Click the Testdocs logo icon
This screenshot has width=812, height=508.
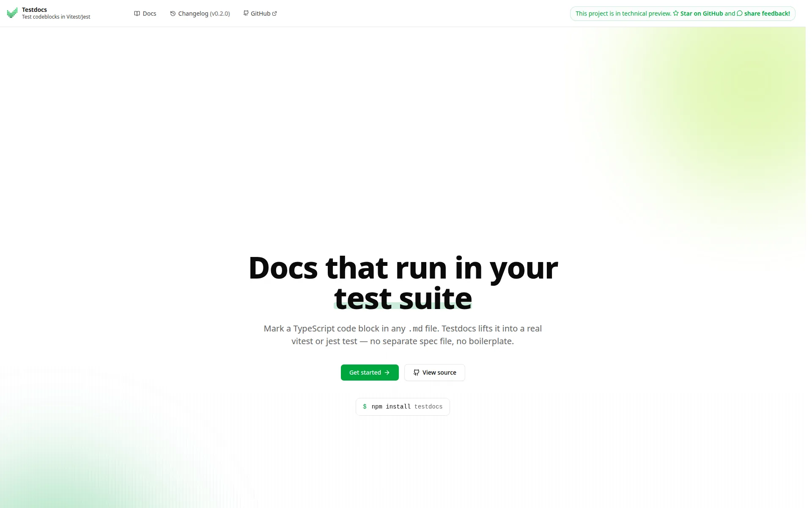coord(12,13)
